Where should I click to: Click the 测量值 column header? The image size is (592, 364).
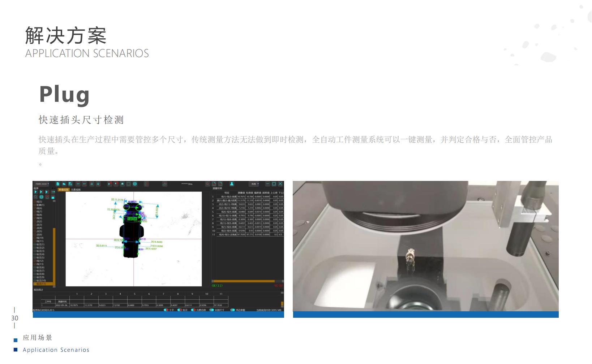point(241,193)
